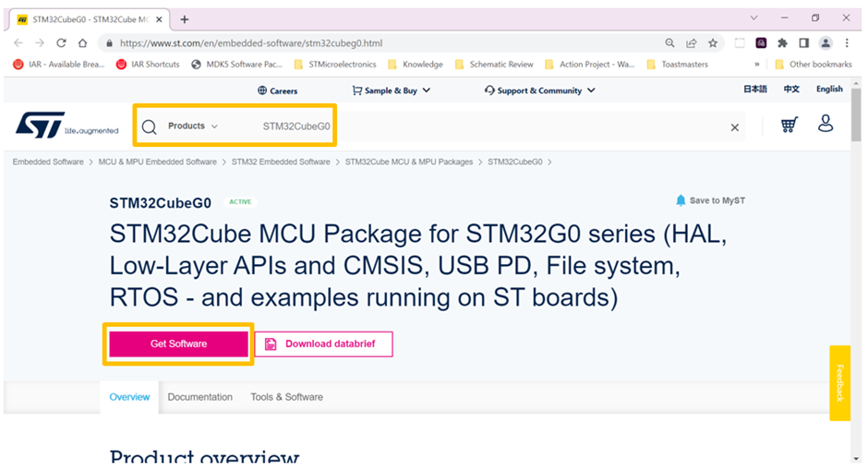
Task: Clear the search with the X icon
Action: tap(735, 127)
